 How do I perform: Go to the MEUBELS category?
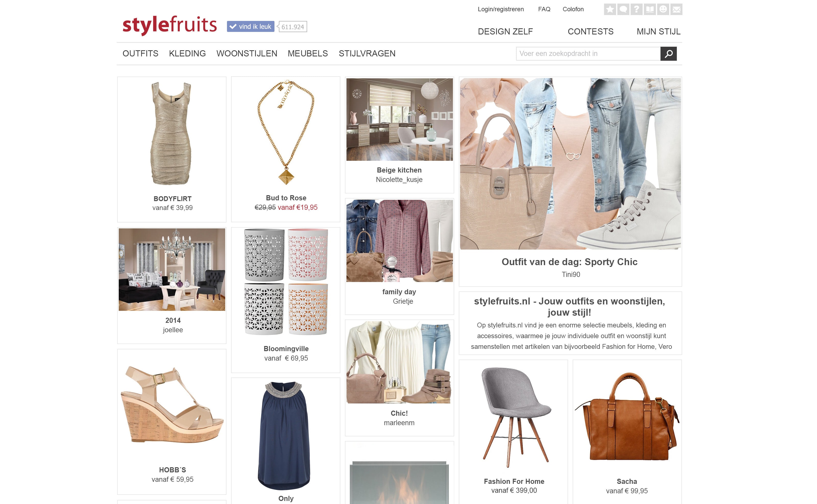click(307, 54)
